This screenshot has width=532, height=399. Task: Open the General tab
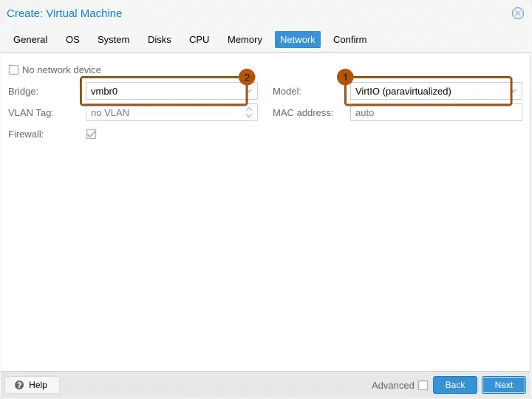(30, 40)
